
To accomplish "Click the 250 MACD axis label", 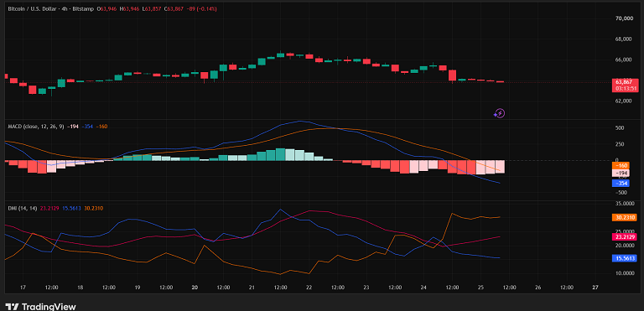I will click(620, 145).
